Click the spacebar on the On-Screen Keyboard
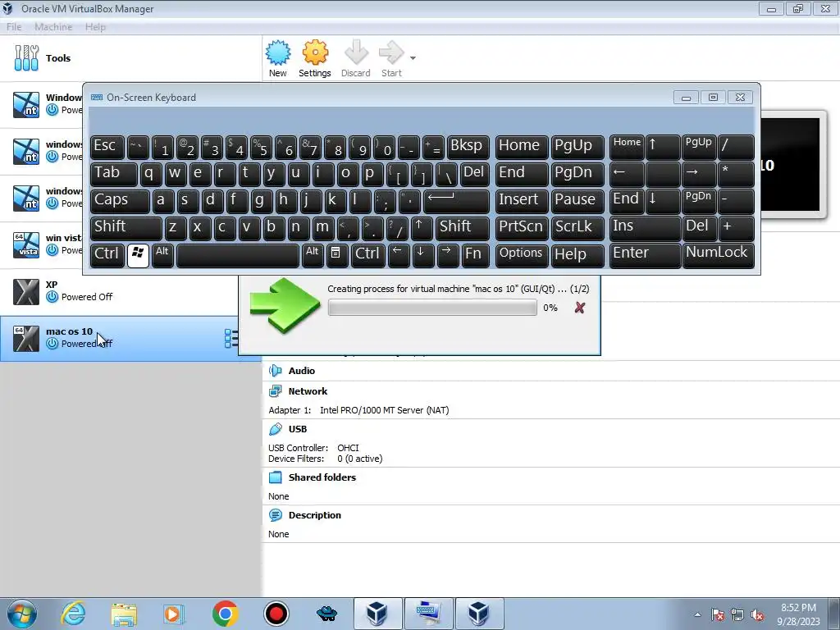Image resolution: width=840 pixels, height=630 pixels. [x=237, y=255]
